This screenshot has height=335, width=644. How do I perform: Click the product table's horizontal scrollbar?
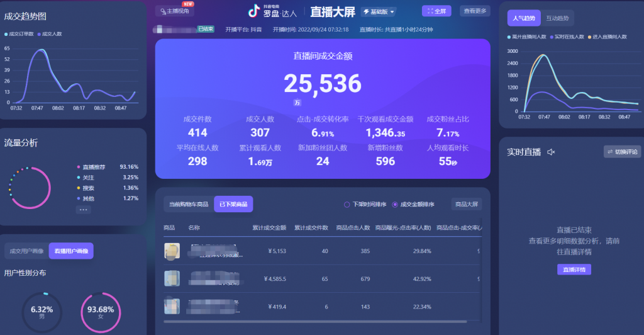(315, 321)
